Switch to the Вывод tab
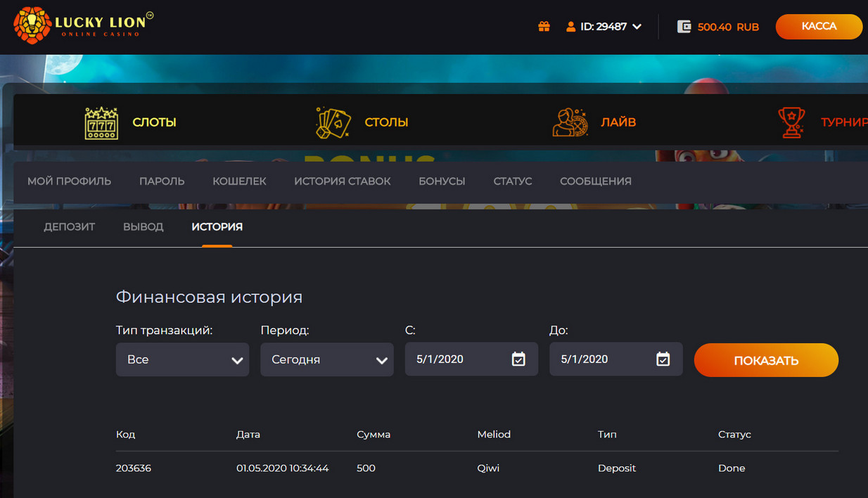This screenshot has width=868, height=498. coord(143,226)
